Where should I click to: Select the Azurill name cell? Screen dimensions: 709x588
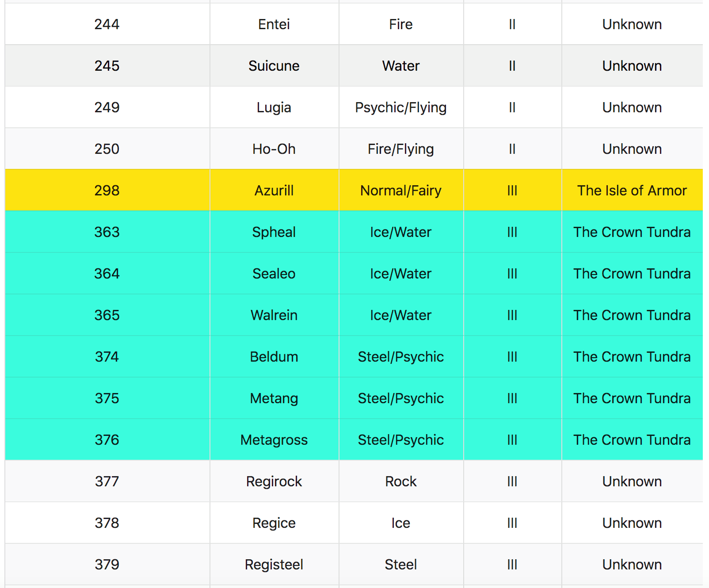(x=274, y=190)
